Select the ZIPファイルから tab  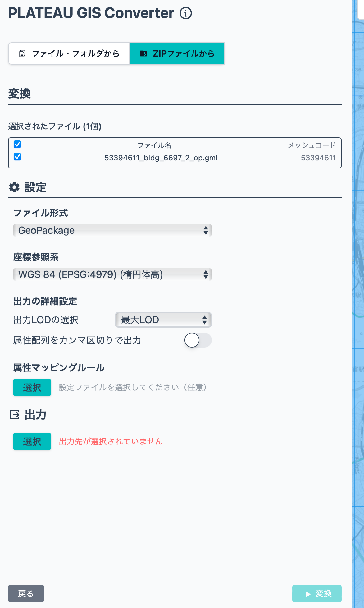coord(177,53)
